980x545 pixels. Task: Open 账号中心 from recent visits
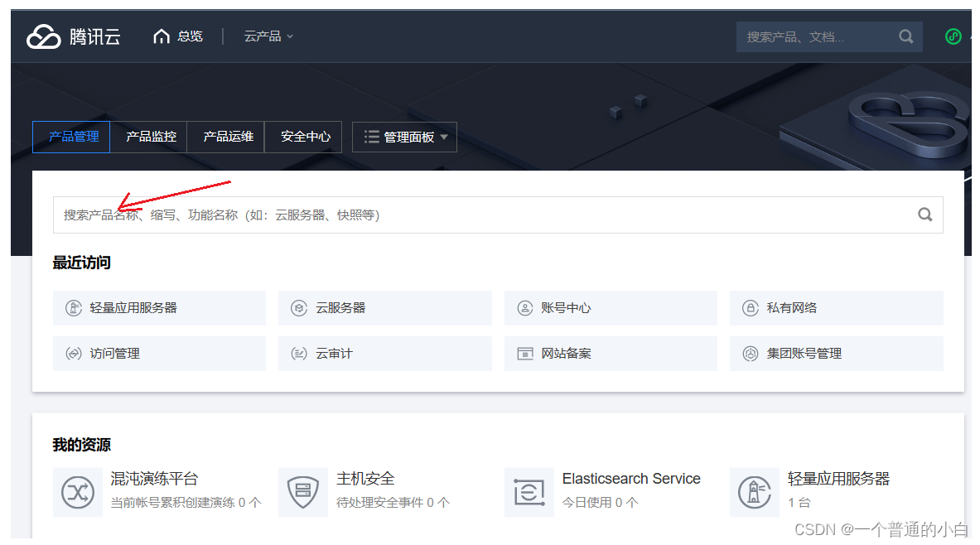(x=611, y=308)
